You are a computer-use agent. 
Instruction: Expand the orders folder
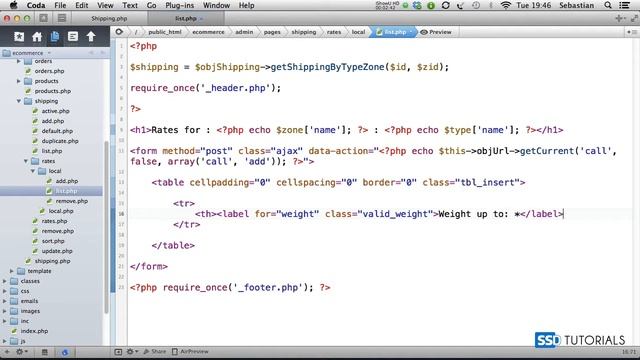pos(18,61)
